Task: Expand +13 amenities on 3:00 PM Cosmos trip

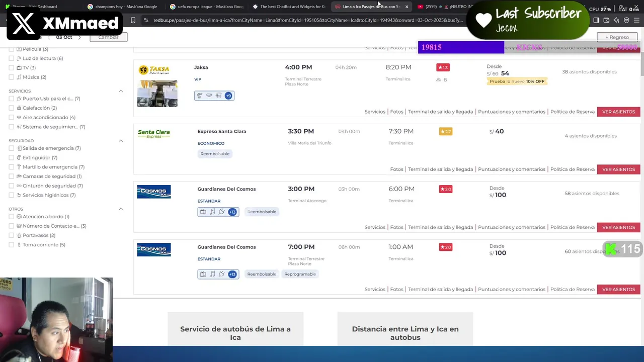Action: (x=232, y=212)
